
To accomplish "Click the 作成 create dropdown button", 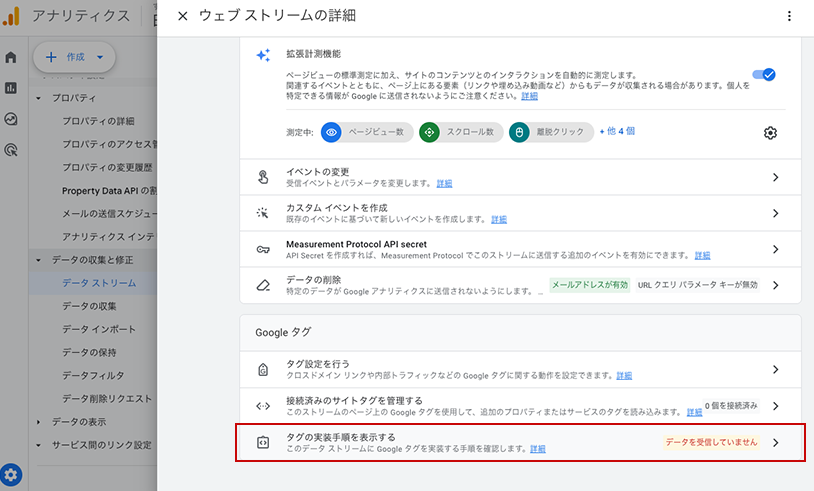I will (x=74, y=57).
